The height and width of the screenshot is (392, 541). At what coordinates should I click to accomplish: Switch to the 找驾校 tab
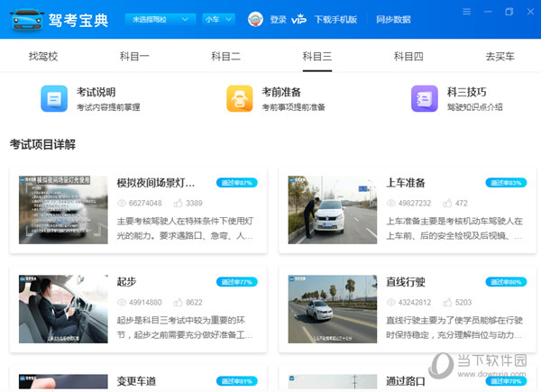(x=43, y=56)
